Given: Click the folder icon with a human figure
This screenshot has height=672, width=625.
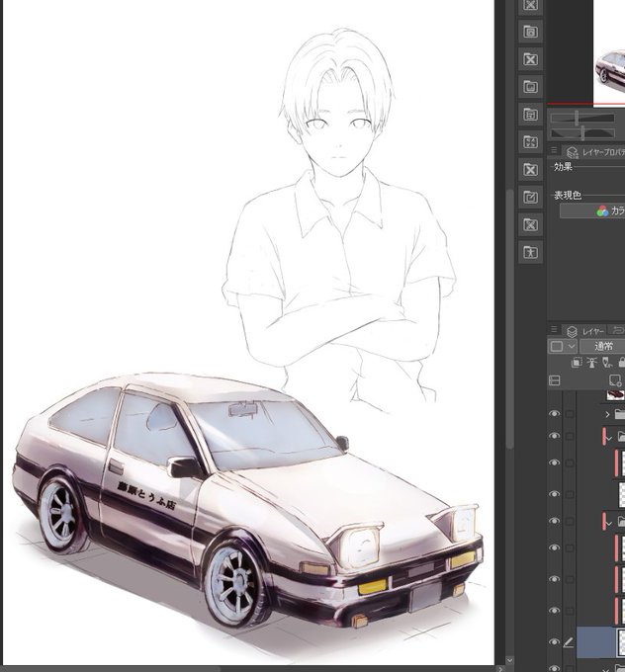Looking at the screenshot, I should click(531, 252).
